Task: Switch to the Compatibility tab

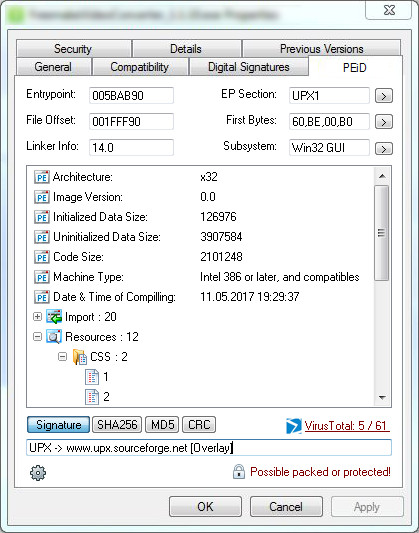Action: 140,67
